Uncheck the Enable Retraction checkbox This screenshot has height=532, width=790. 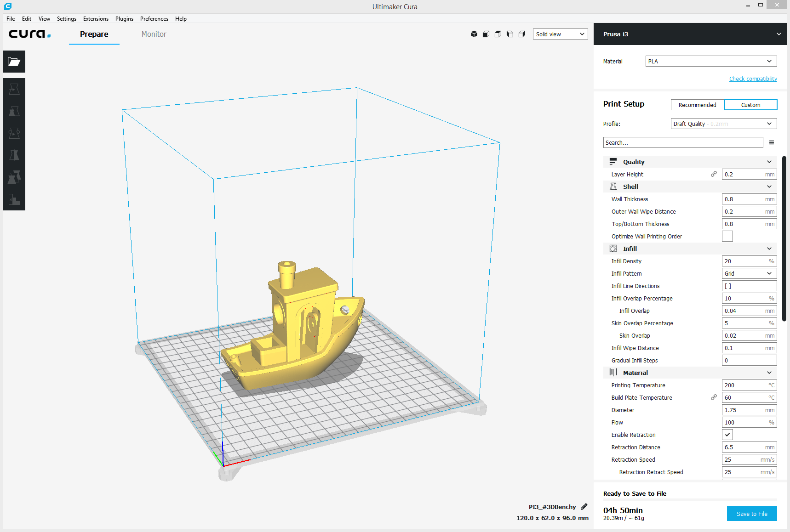tap(727, 435)
